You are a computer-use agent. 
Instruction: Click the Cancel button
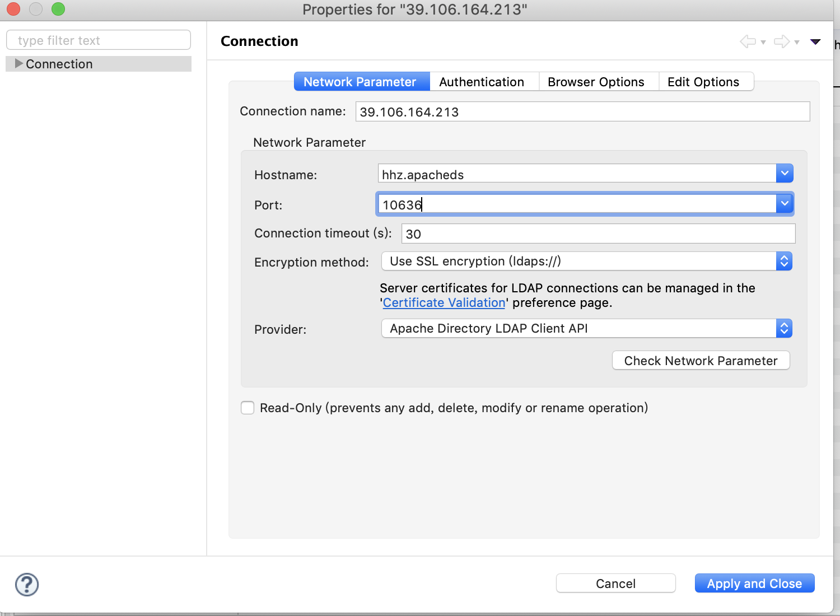[615, 583]
